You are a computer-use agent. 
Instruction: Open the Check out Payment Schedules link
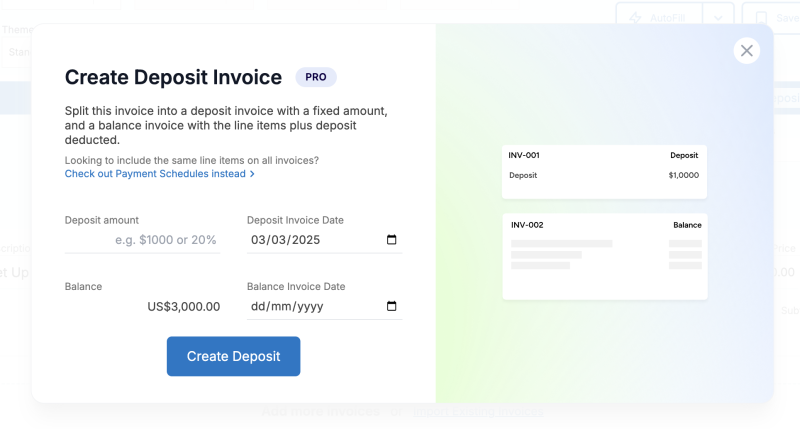point(159,174)
